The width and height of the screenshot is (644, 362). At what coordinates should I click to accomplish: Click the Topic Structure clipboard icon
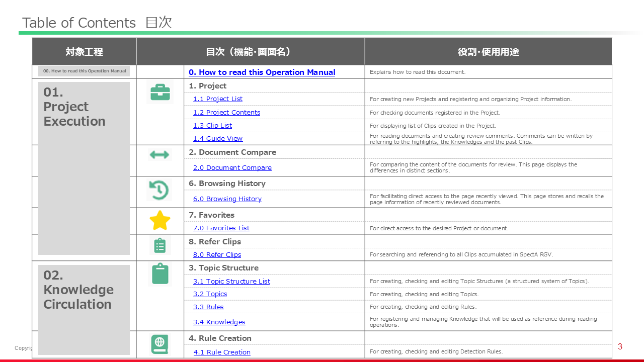pos(160,275)
